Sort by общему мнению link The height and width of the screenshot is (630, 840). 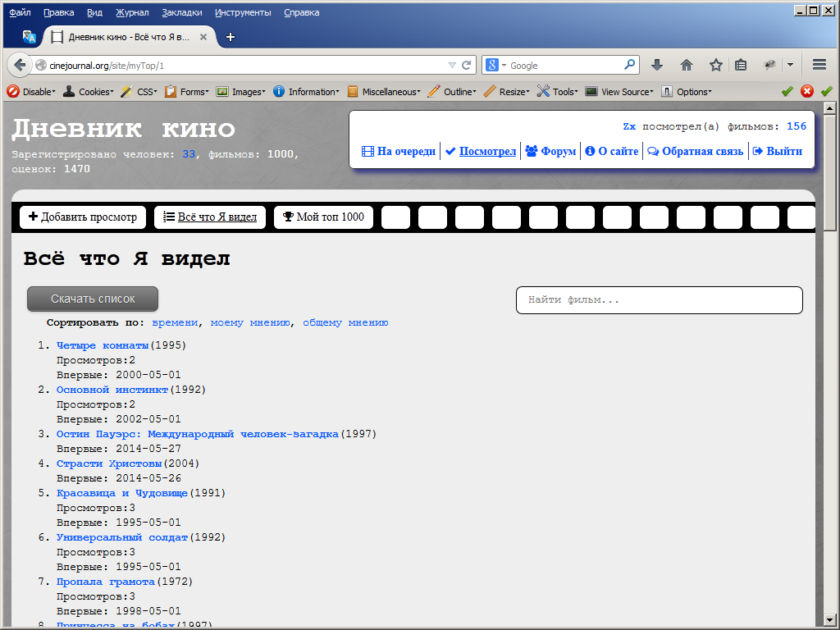345,322
